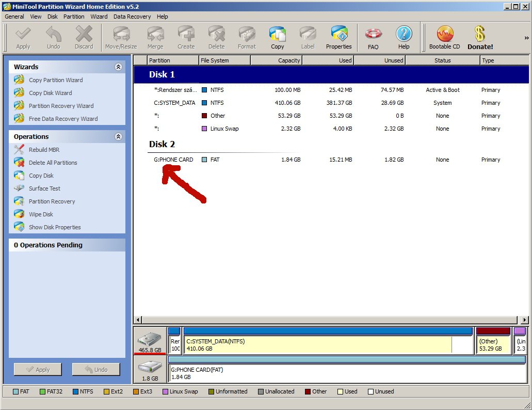Viewport: 532px width, 410px height.
Task: Select the Linux Swap partition row
Action: coord(331,129)
